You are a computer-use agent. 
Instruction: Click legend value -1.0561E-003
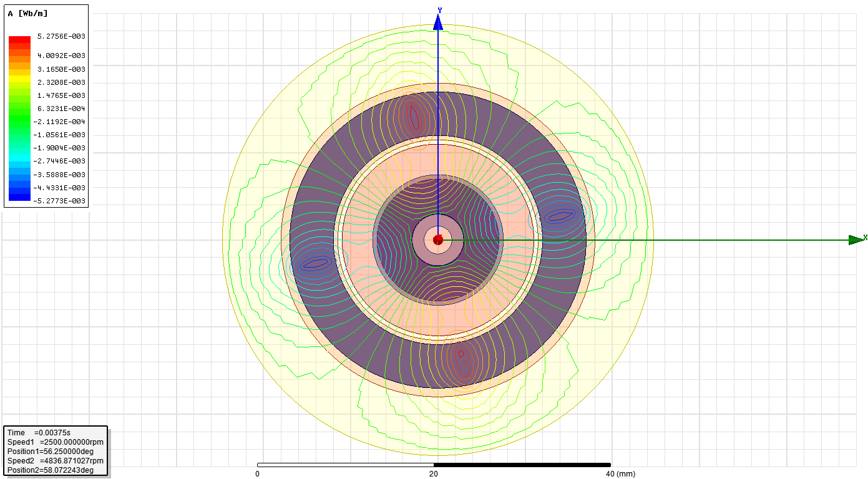coord(60,135)
